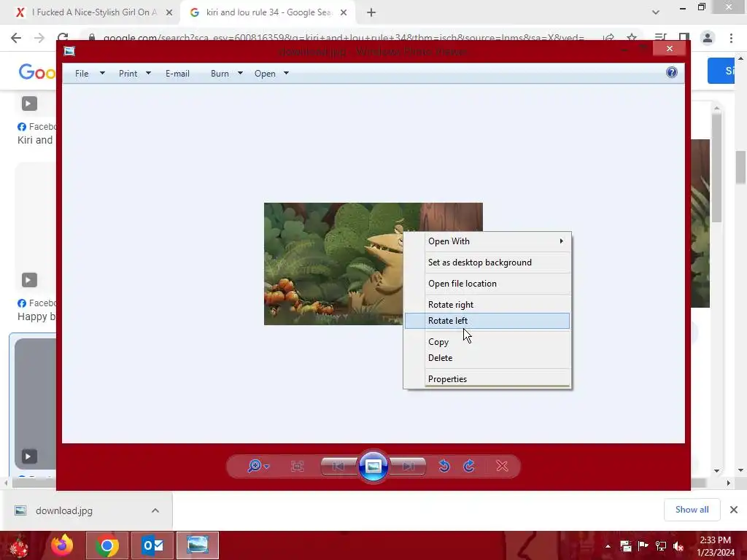The width and height of the screenshot is (747, 560).
Task: Open a new Chrome tab
Action: [371, 13]
